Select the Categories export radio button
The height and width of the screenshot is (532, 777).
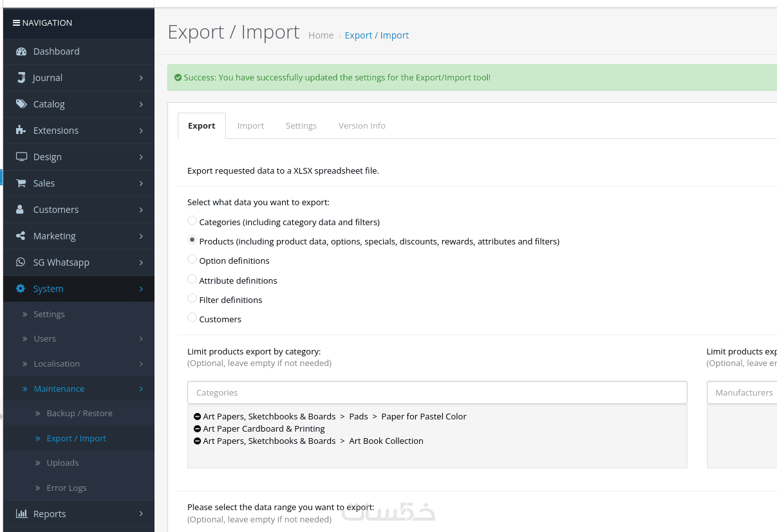click(x=192, y=221)
